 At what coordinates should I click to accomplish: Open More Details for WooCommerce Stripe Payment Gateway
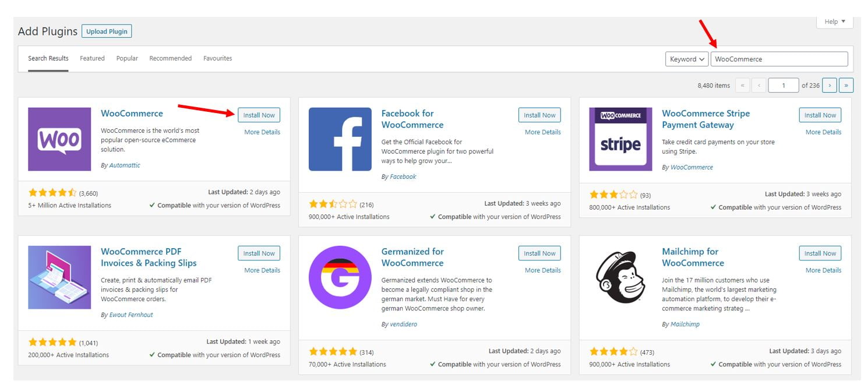pos(823,132)
